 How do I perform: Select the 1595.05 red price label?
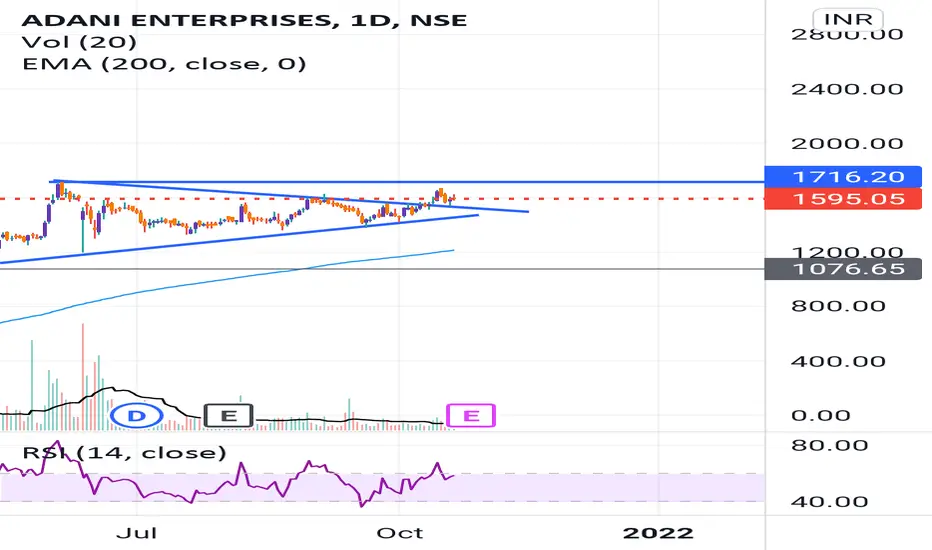tap(843, 199)
